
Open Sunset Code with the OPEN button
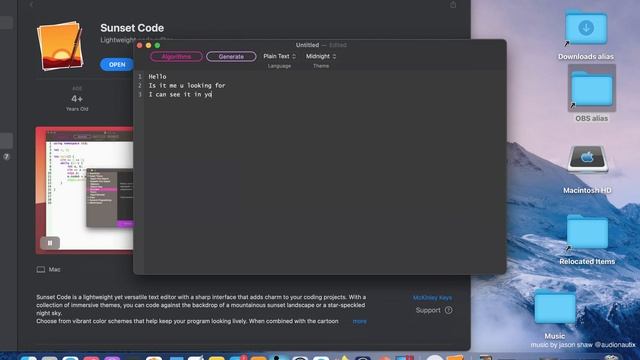(117, 64)
